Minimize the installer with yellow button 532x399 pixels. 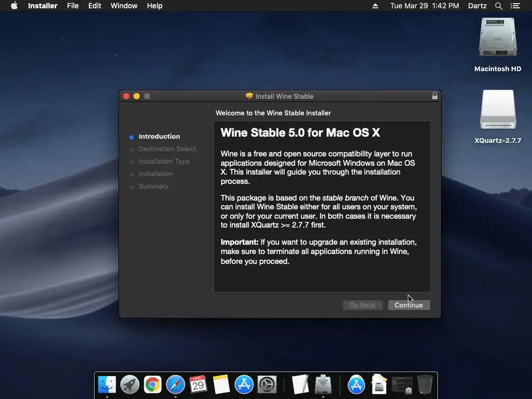[x=137, y=96]
